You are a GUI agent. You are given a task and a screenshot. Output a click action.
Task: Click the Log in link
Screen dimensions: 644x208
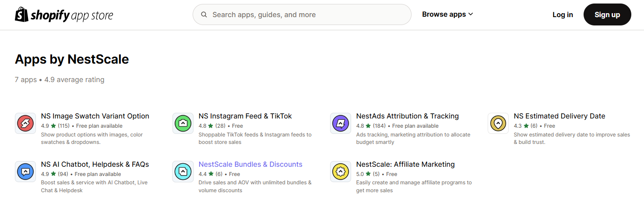click(563, 14)
